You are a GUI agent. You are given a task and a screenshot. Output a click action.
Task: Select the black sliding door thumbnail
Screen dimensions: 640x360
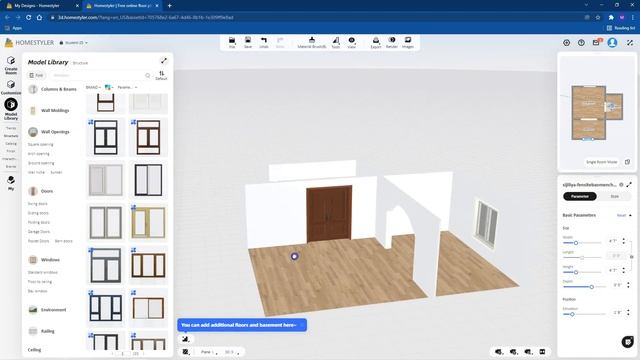click(x=148, y=180)
